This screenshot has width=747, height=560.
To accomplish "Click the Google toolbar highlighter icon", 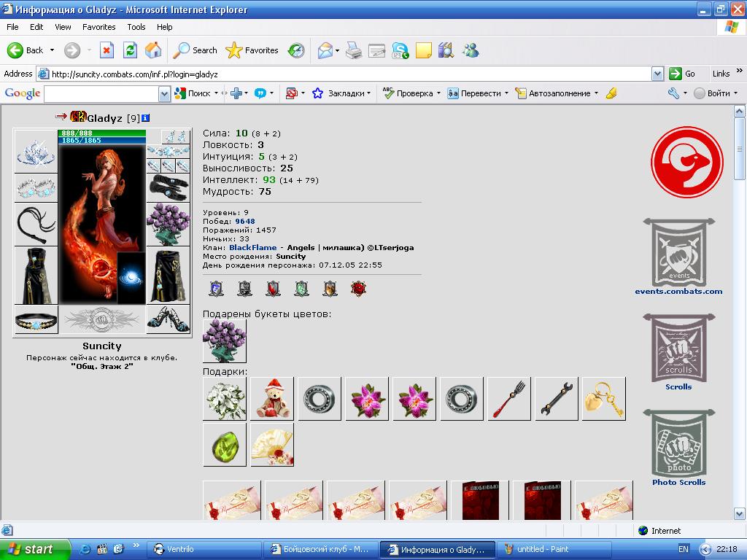I will (x=611, y=93).
